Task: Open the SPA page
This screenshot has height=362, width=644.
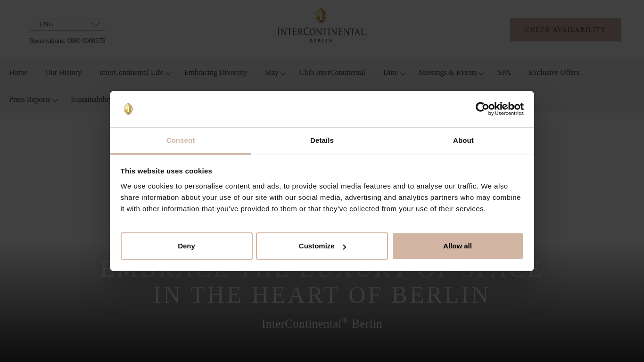Action: point(504,73)
